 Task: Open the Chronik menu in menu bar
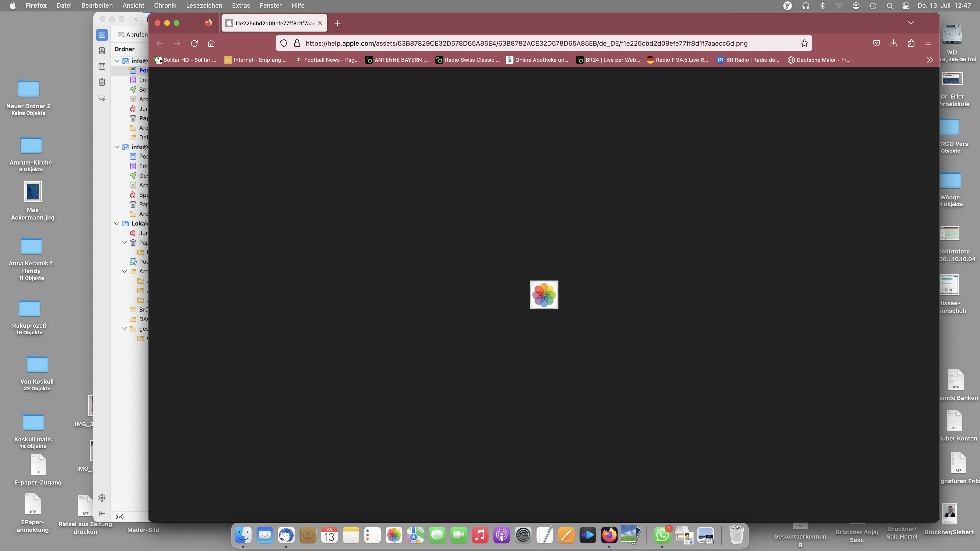pyautogui.click(x=165, y=5)
